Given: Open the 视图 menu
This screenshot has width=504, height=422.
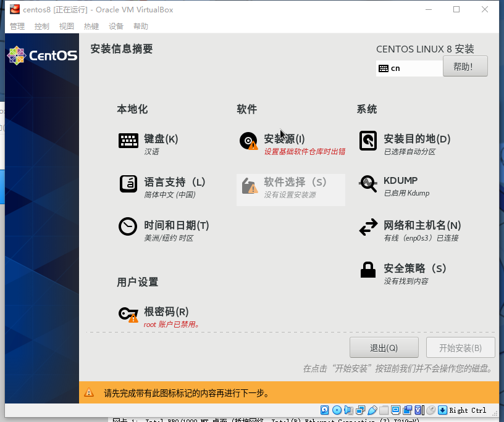Looking at the screenshot, I should tap(67, 27).
